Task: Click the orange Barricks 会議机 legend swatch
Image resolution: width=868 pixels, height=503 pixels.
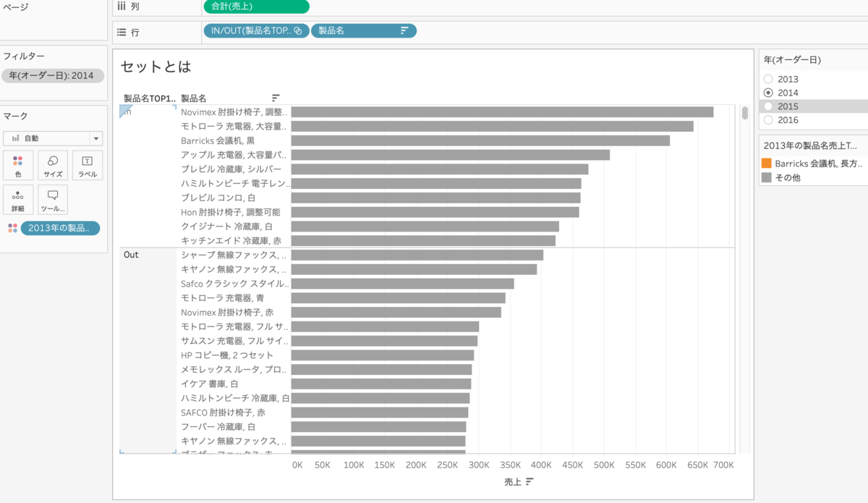Action: point(767,164)
